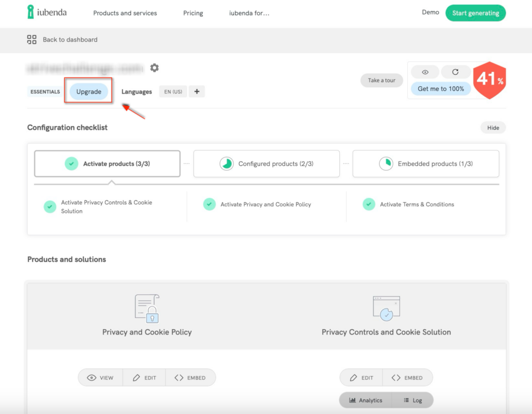Open the Products and services menu

coord(125,13)
